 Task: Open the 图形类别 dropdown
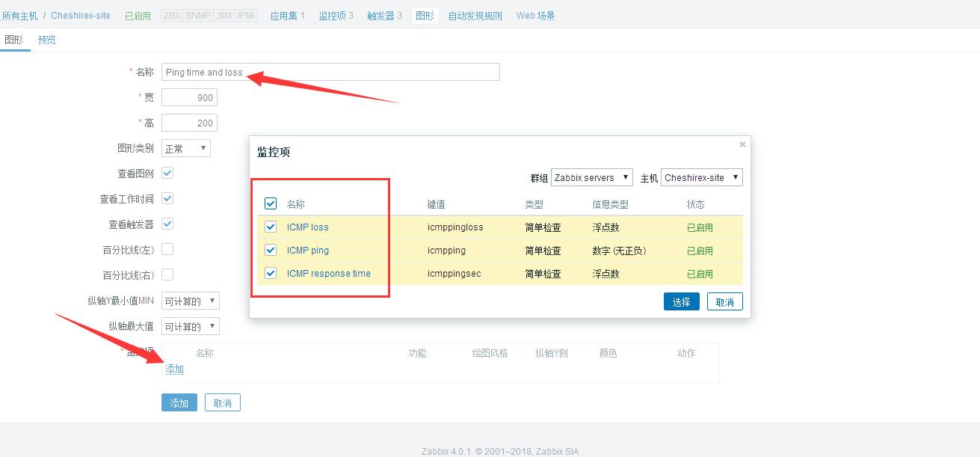click(186, 148)
